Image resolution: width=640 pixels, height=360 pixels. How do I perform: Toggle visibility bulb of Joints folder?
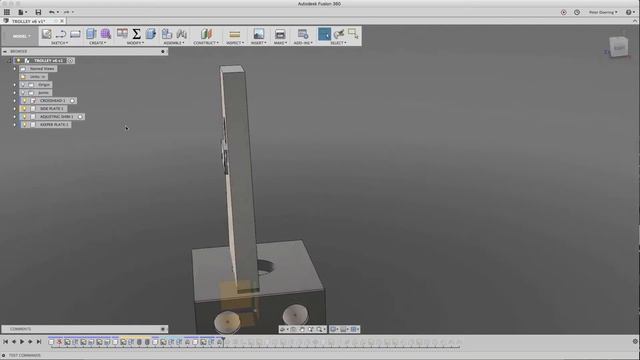pos(23,93)
